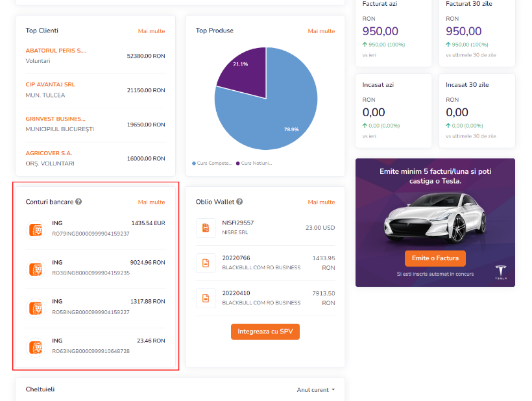This screenshot has height=401, width=532.
Task: Click IBAN RO36INGB0000999904159235
Action: coord(91,273)
